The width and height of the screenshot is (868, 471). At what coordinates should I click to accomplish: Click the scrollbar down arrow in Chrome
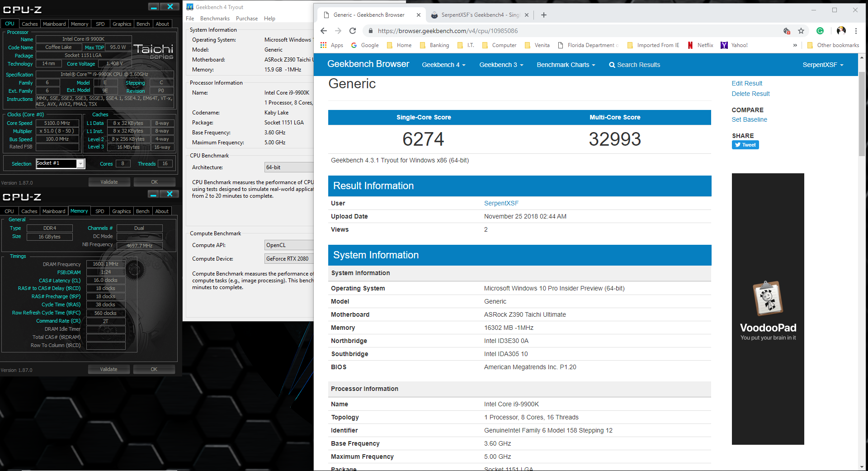pyautogui.click(x=862, y=466)
